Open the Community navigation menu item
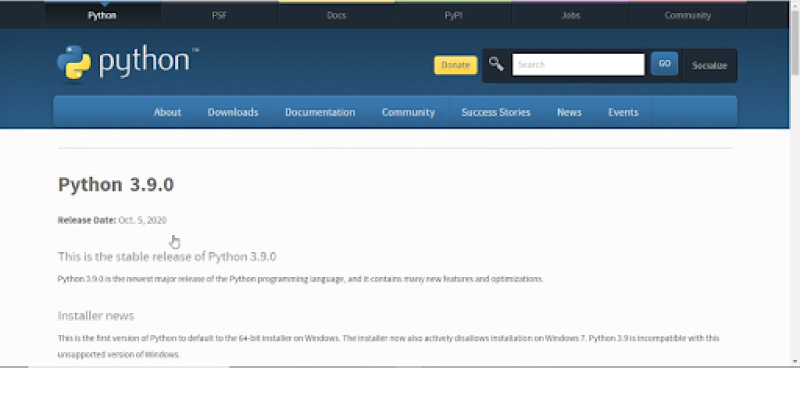The height and width of the screenshot is (400, 800). 408,112
